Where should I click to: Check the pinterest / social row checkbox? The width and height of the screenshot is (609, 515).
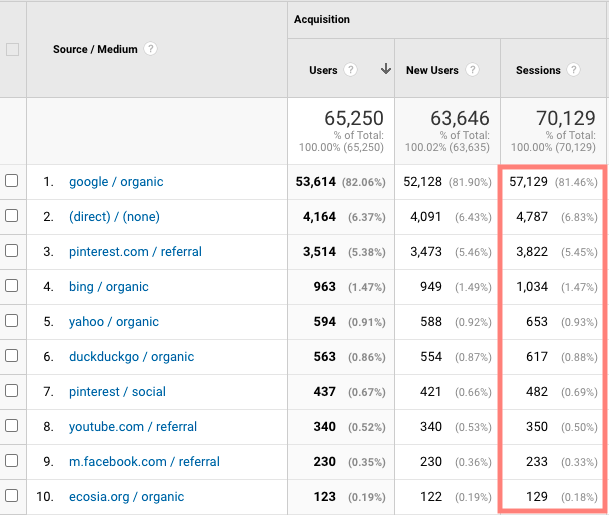[x=12, y=390]
